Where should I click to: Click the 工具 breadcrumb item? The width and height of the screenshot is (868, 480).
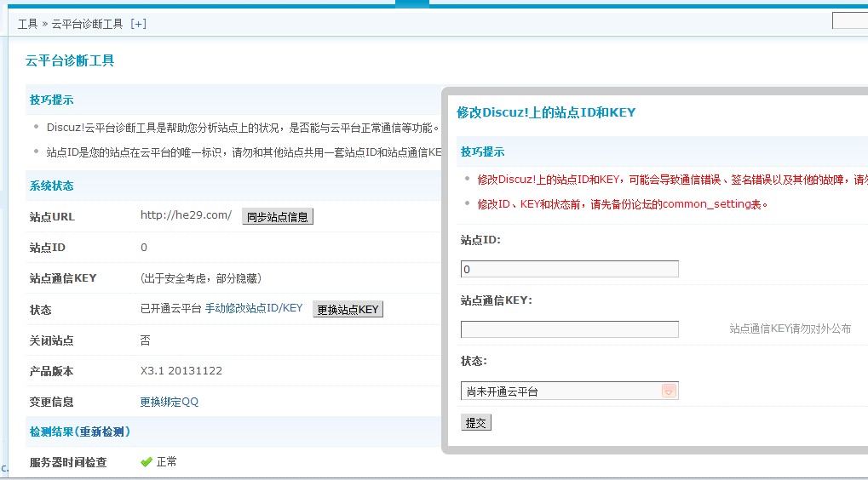[27, 24]
